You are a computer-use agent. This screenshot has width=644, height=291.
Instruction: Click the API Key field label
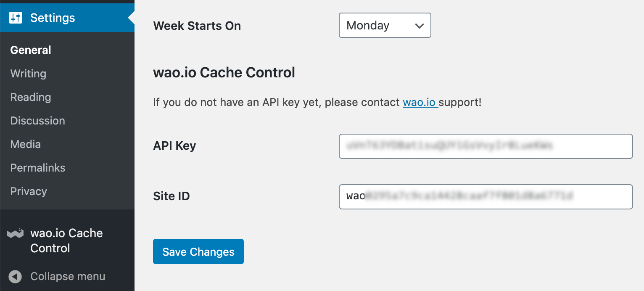174,146
